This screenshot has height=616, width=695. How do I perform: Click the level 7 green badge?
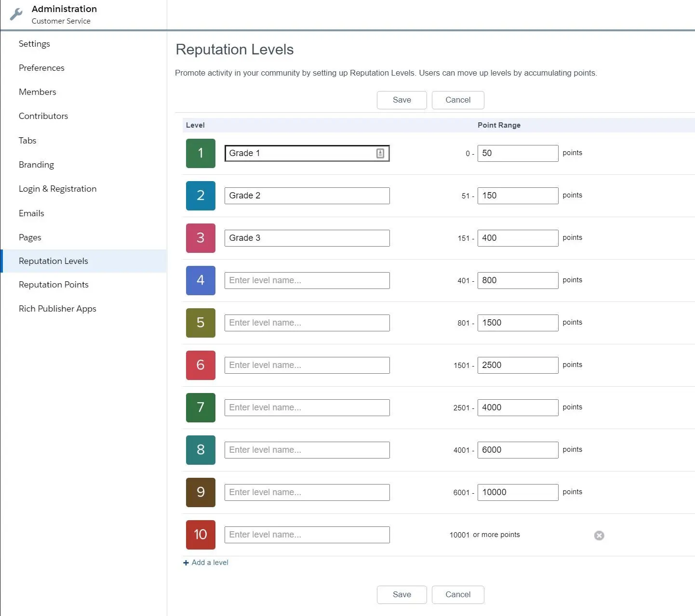coord(200,407)
